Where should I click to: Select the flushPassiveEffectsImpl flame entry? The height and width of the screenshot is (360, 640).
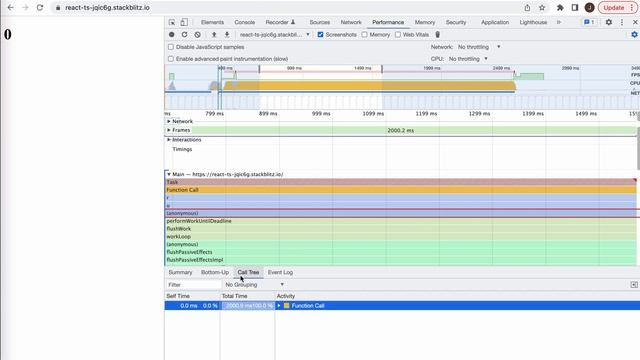(401, 260)
